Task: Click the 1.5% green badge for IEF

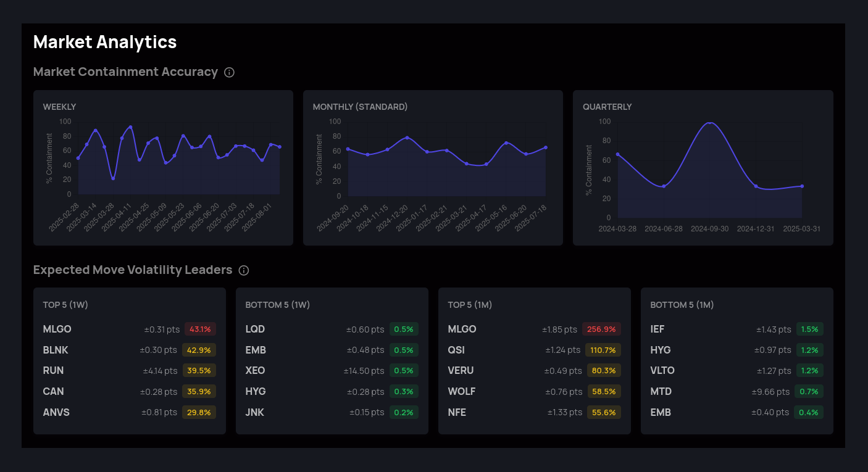Action: 809,329
